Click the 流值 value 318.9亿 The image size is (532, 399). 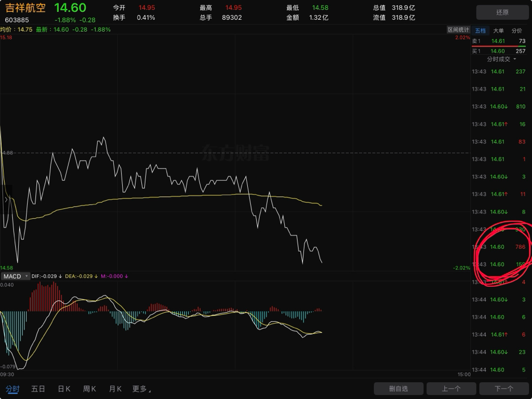pyautogui.click(x=403, y=18)
